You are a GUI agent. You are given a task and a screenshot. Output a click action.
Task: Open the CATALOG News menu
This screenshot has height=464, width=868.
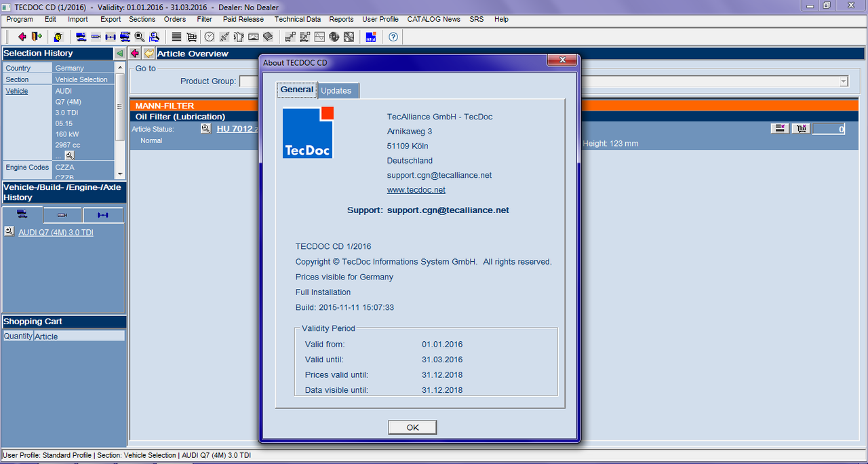[x=433, y=19]
